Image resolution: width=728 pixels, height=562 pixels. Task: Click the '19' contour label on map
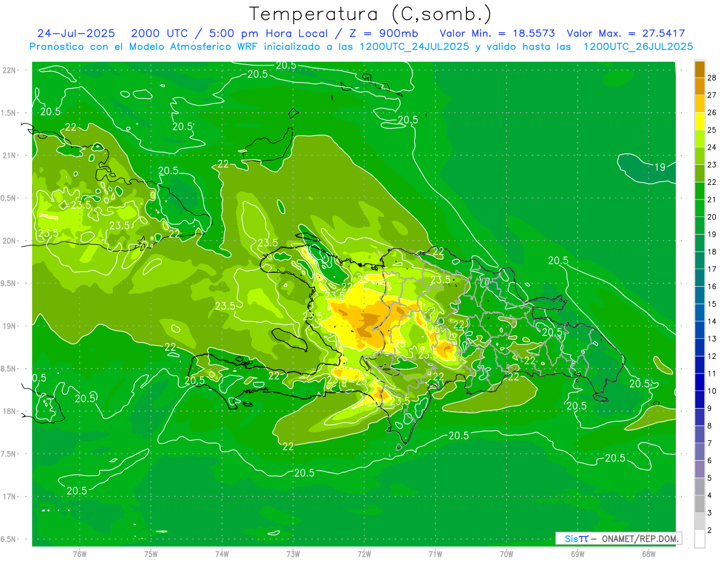click(x=661, y=167)
